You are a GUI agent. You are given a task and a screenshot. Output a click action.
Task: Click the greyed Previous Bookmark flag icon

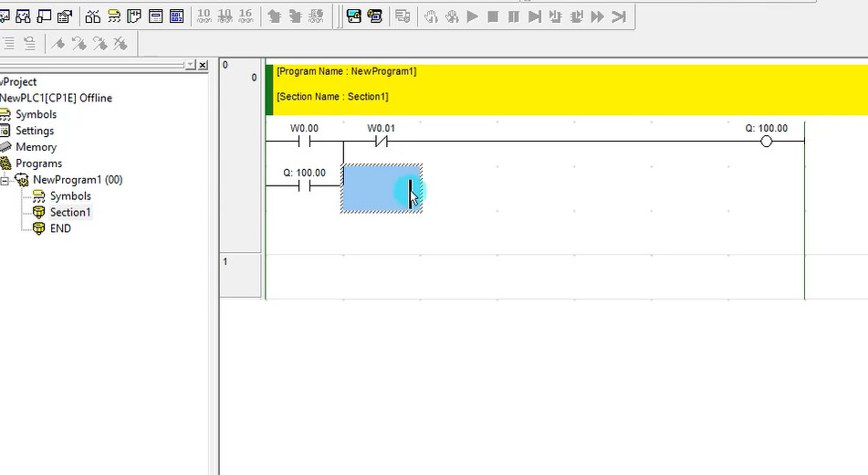(78, 43)
